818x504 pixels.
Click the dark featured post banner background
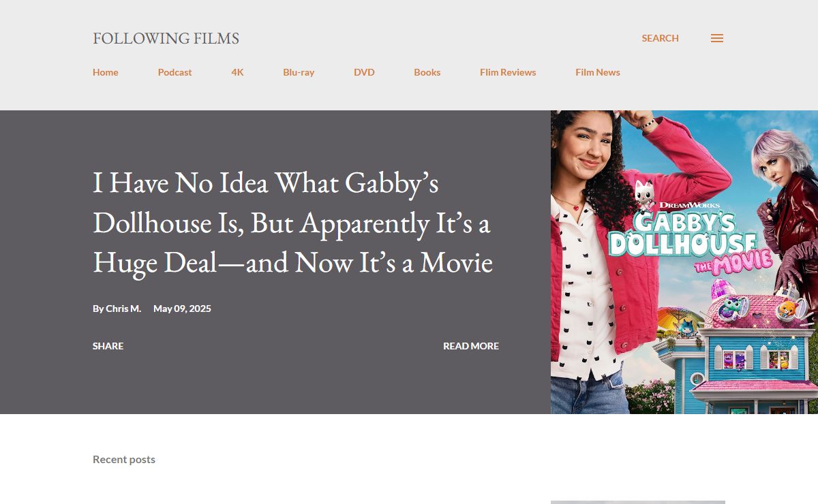pos(286,388)
